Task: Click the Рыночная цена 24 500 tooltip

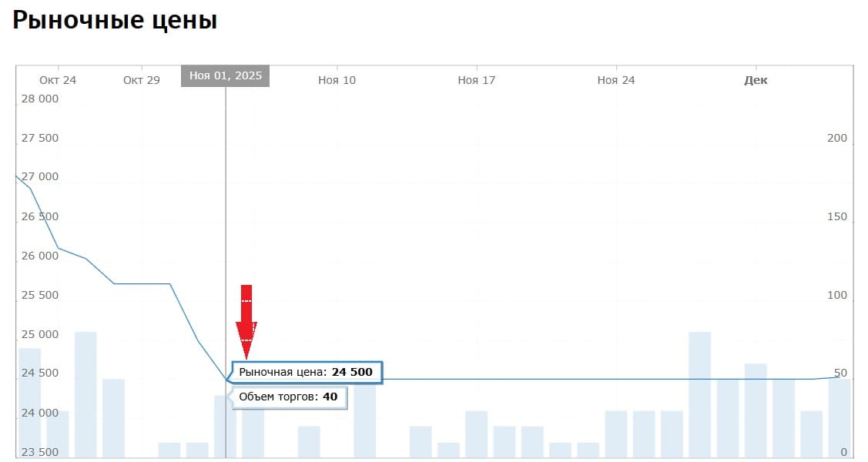Action: tap(306, 372)
